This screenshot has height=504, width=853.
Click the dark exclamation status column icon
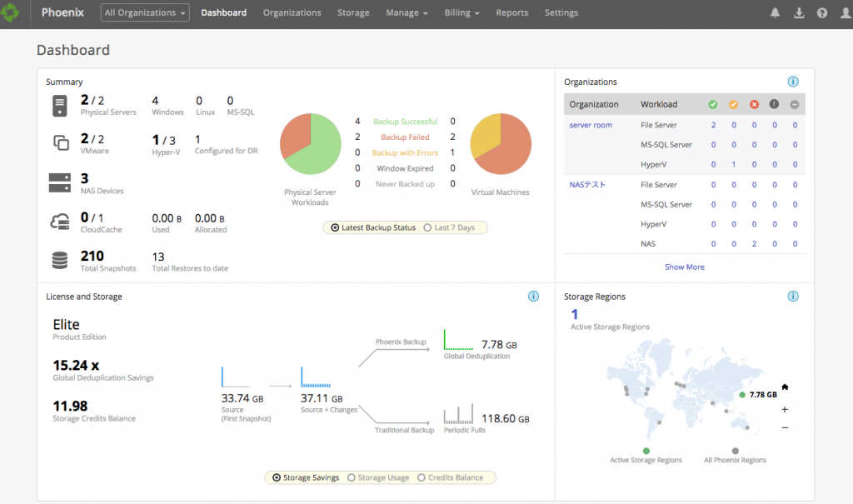tap(774, 104)
